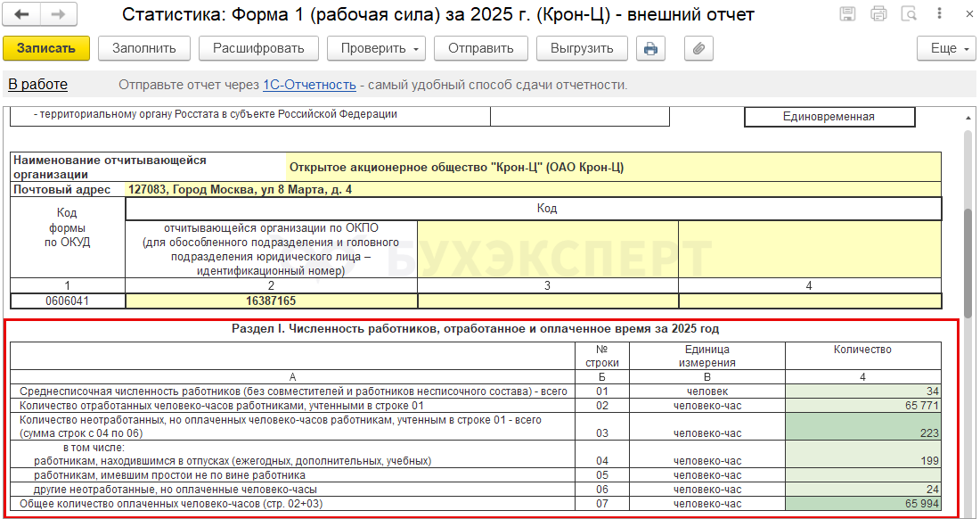Viewport: 980px width, 519px height.
Task: Click the empty yellow cell under column 4
Action: coord(810,301)
